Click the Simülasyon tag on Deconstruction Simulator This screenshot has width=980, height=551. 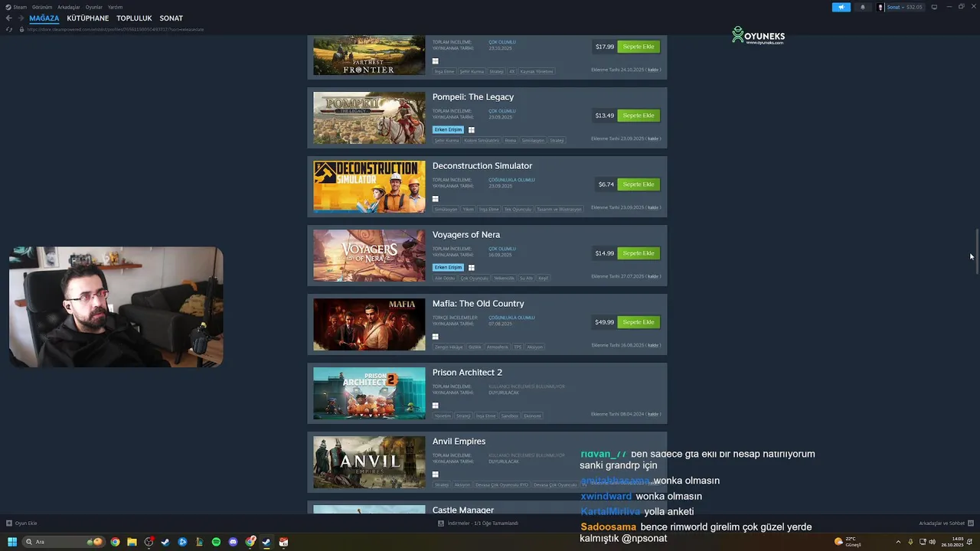[446, 209]
